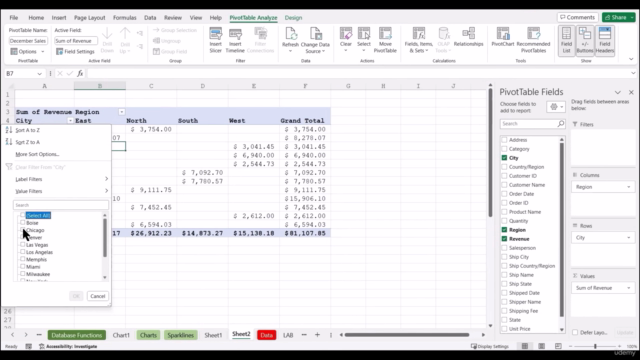
Task: Check the Boise filter checkbox
Action: 22,222
